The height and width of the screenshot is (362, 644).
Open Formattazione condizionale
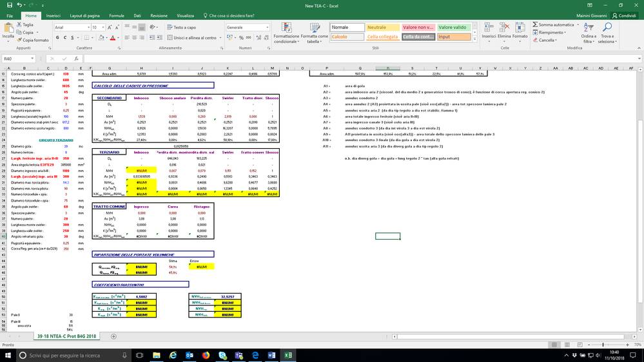coord(286,33)
